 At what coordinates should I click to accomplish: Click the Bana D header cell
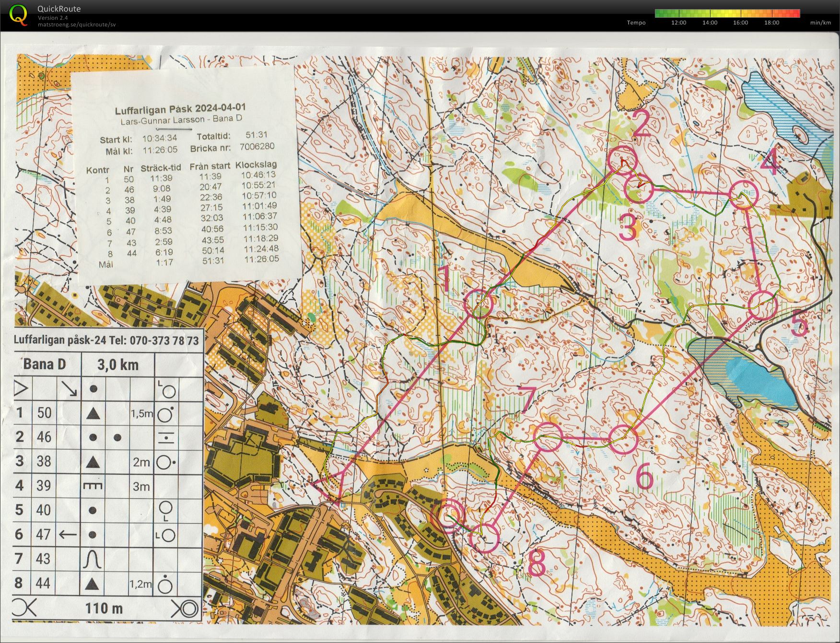[46, 365]
